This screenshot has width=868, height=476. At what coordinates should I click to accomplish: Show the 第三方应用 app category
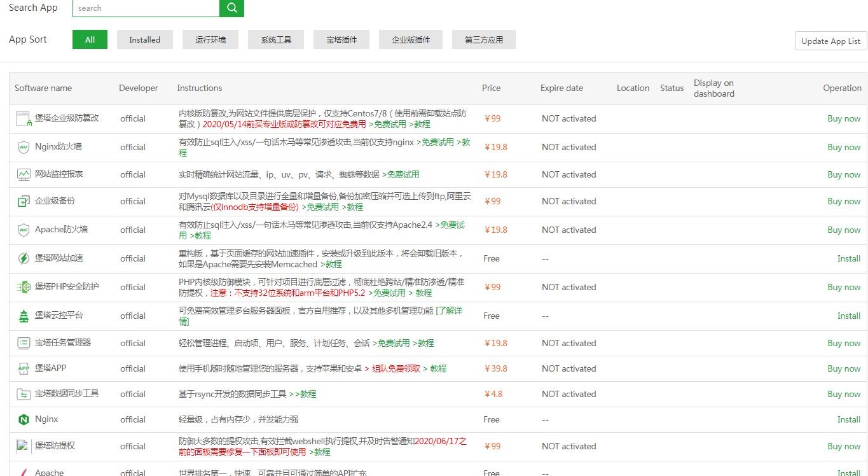click(483, 39)
